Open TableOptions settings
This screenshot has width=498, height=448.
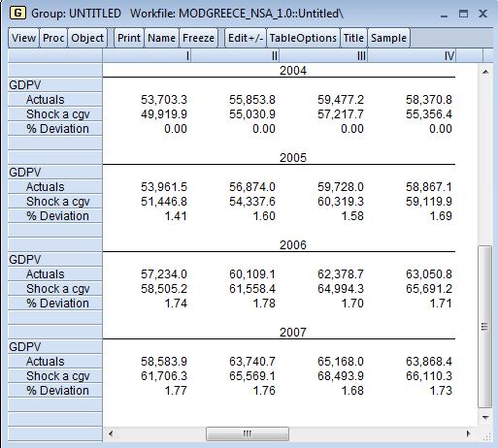[x=303, y=38]
